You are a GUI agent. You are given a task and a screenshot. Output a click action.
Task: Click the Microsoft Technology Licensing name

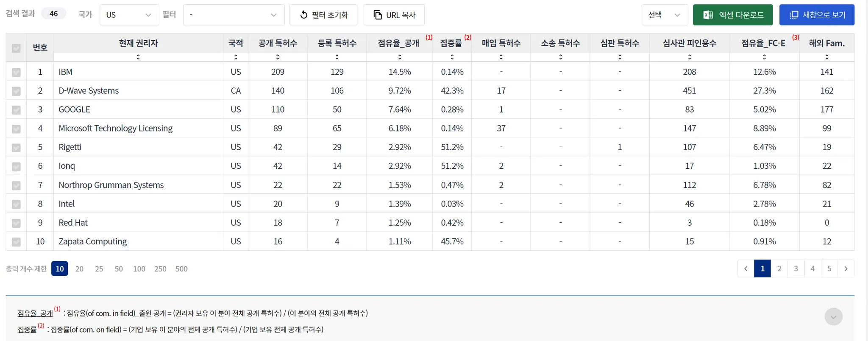coord(115,129)
